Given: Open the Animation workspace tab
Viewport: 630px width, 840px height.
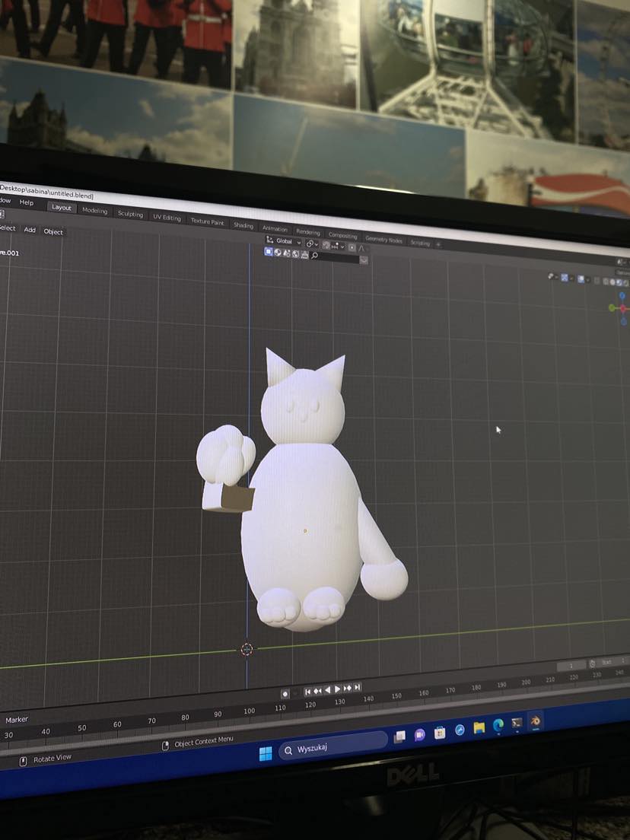Looking at the screenshot, I should tap(275, 228).
